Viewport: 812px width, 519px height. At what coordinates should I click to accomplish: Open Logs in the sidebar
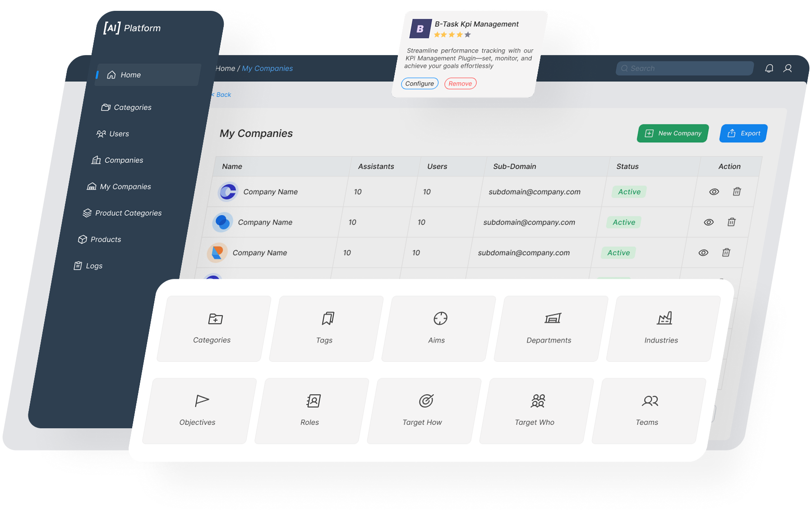88,266
